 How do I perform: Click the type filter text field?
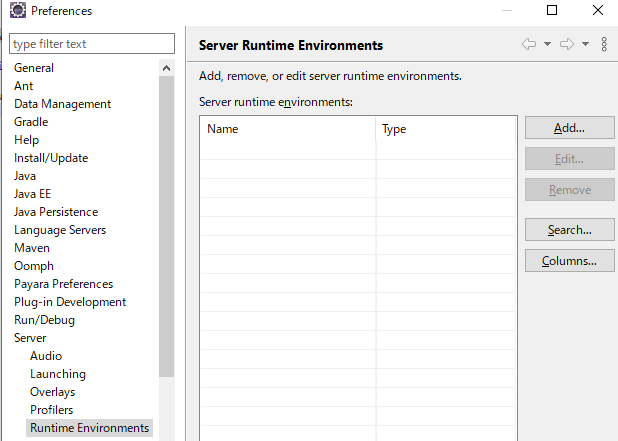coord(92,44)
